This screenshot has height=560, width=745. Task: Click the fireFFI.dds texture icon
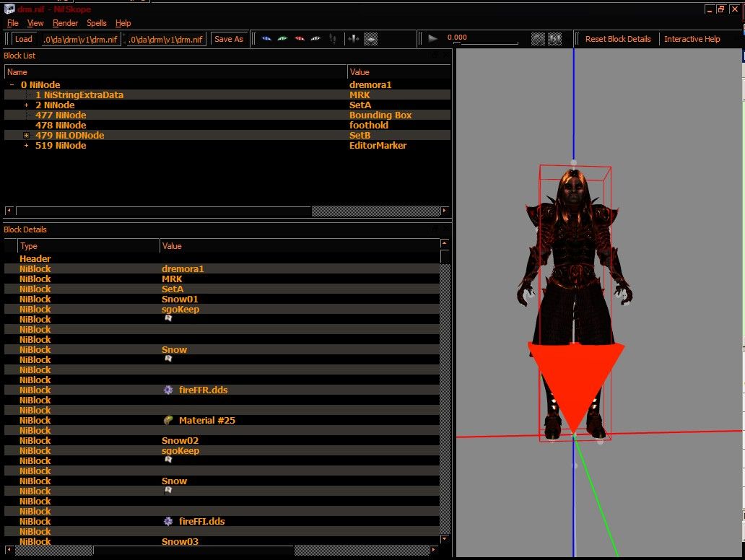[168, 521]
